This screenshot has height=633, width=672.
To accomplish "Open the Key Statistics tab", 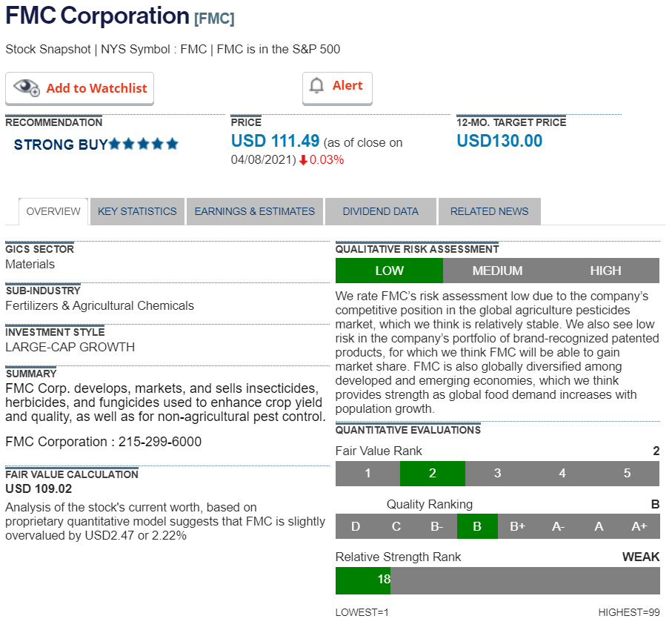I will point(137,211).
